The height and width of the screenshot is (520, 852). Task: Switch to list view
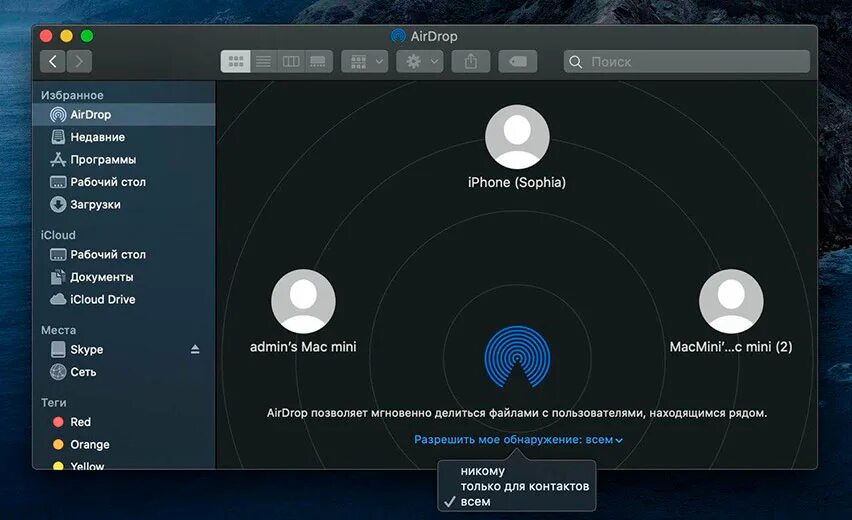264,61
